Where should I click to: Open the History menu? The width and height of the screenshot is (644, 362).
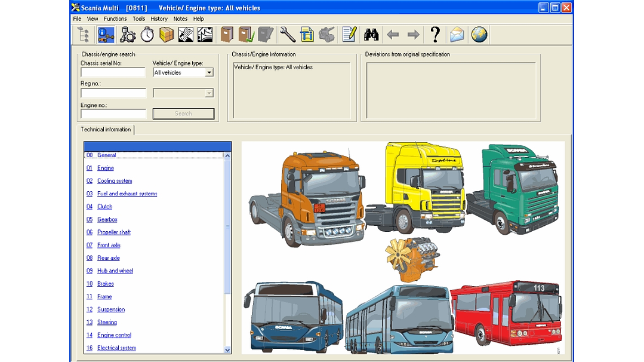pyautogui.click(x=159, y=19)
